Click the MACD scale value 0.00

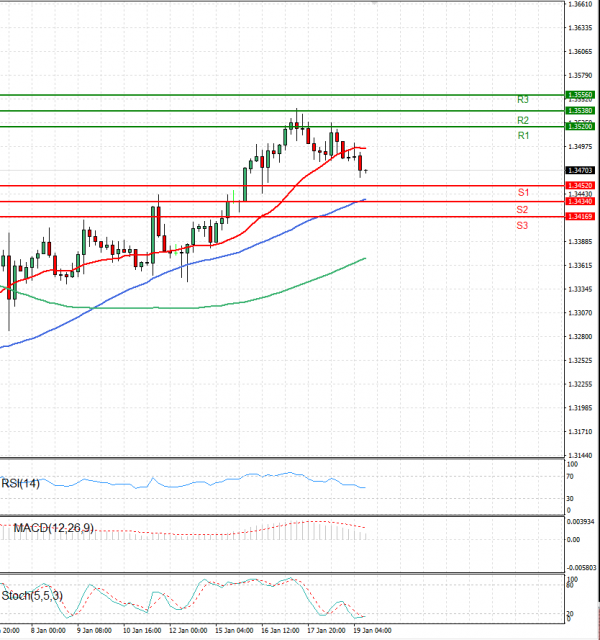click(x=573, y=540)
